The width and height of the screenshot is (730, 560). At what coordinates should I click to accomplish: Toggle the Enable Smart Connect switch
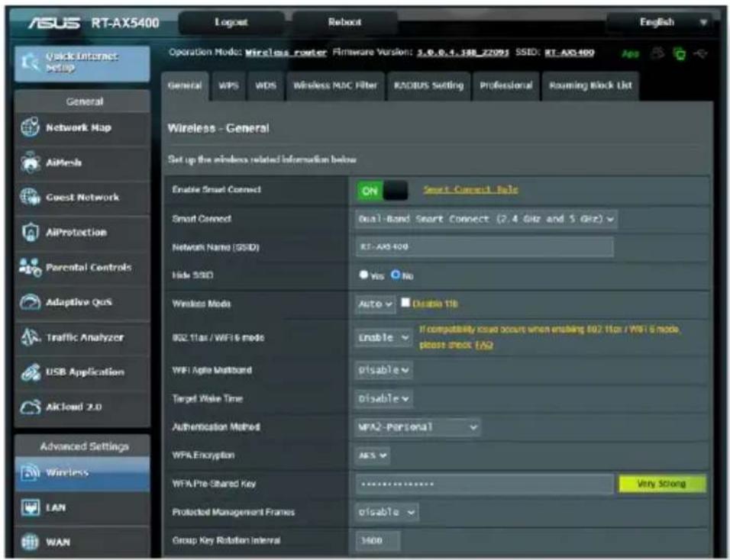tap(383, 191)
